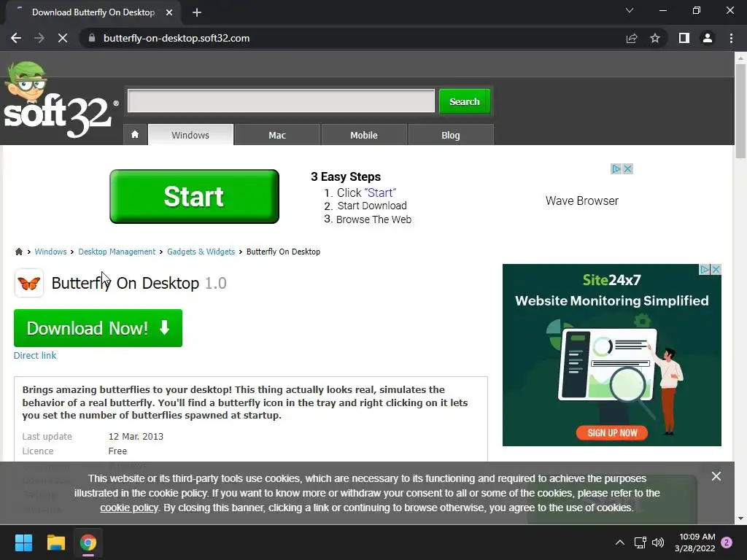Select the Windows tab
747x560 pixels.
190,135
